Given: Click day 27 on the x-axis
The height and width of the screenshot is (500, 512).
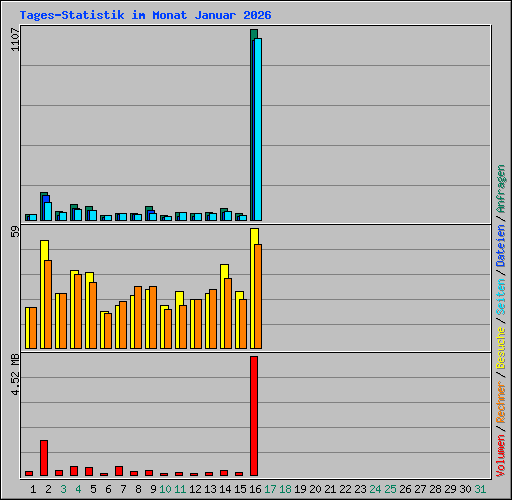Looking at the screenshot, I should [x=421, y=489].
